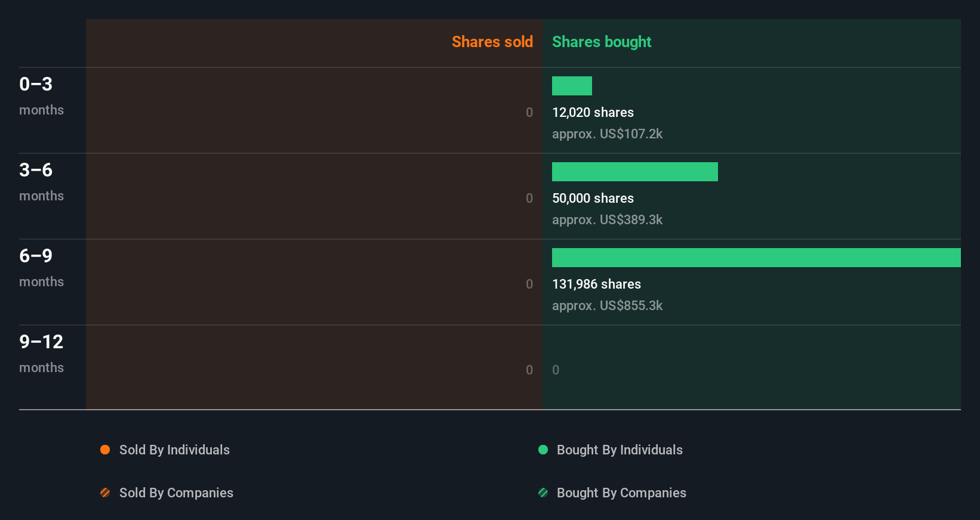Click the approx. US$855.3k amount

pyautogui.click(x=607, y=305)
